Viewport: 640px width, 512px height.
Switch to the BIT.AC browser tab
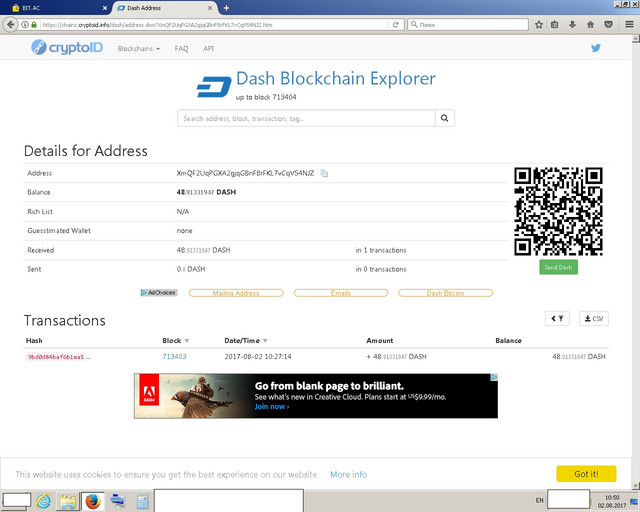click(x=55, y=8)
